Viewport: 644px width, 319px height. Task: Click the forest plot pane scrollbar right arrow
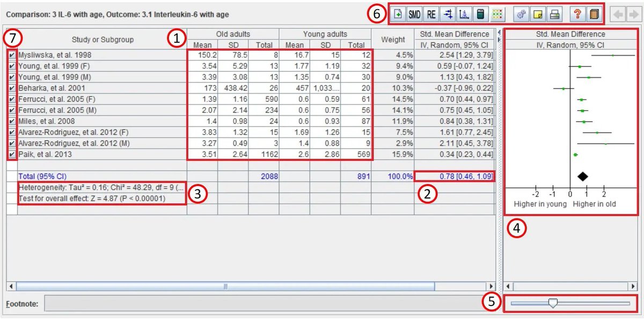coord(633,286)
